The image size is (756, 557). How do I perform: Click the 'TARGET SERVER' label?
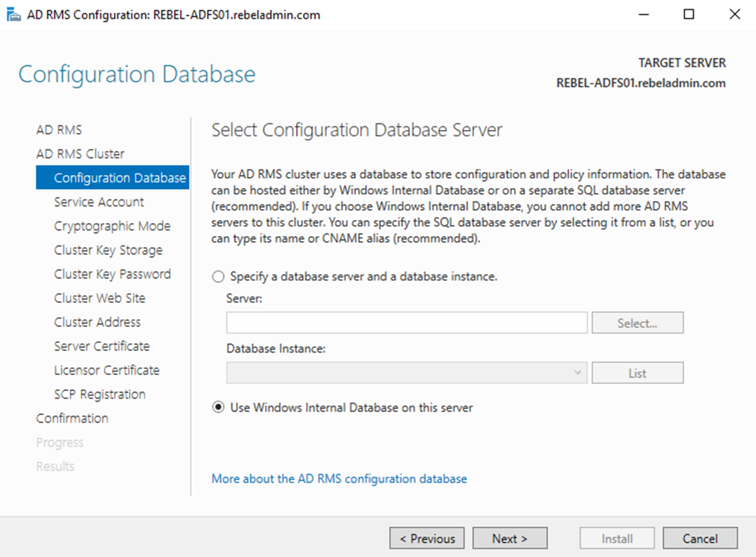pos(682,63)
